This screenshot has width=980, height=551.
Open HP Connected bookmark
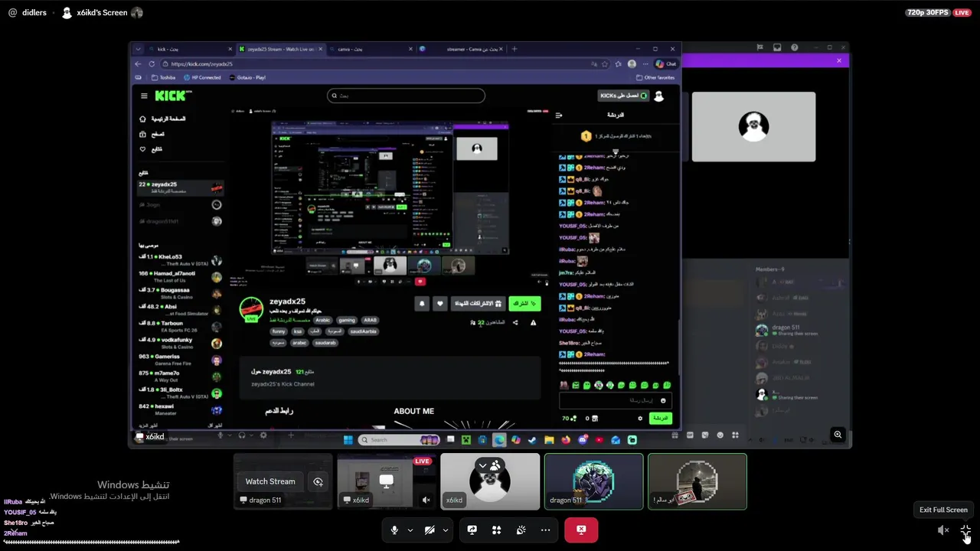click(x=203, y=77)
